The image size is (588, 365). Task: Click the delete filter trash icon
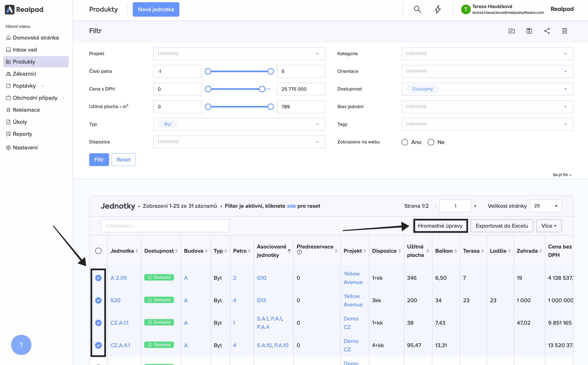click(x=565, y=31)
